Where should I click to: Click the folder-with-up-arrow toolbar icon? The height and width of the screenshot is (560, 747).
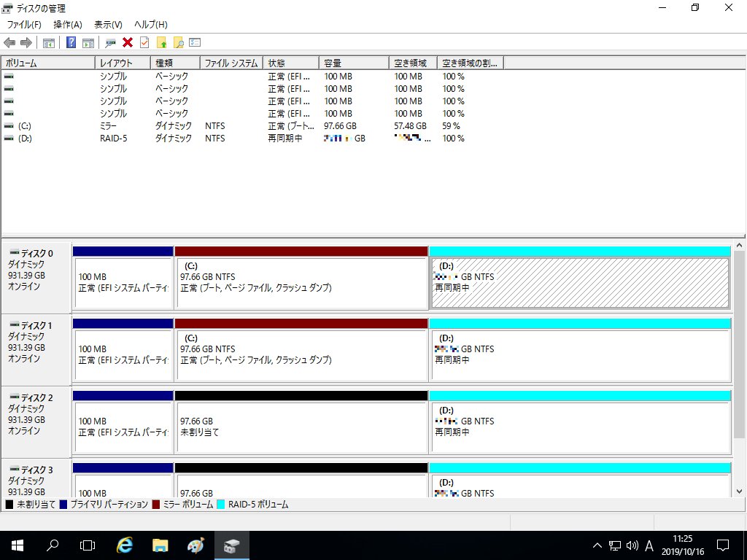coord(161,42)
